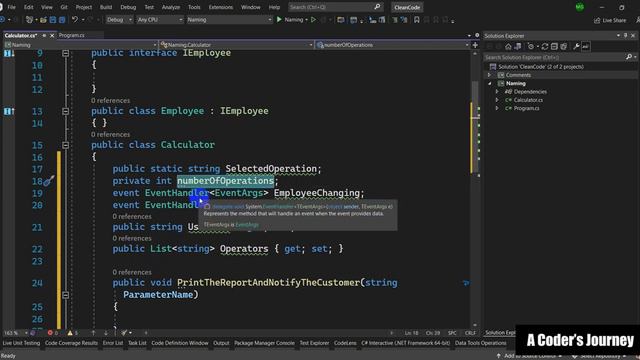Start debugging with the green Naming play button
The height and width of the screenshot is (360, 640).
click(279, 19)
